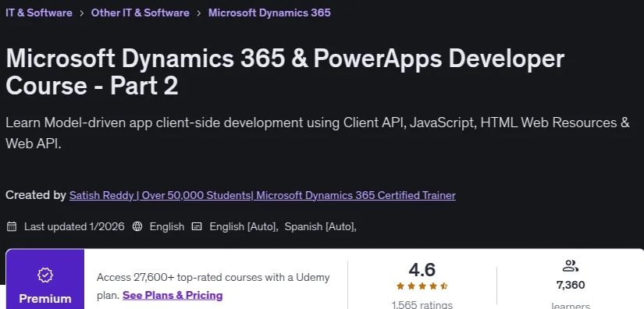
Task: Click the orange star rating row
Action: click(x=422, y=286)
